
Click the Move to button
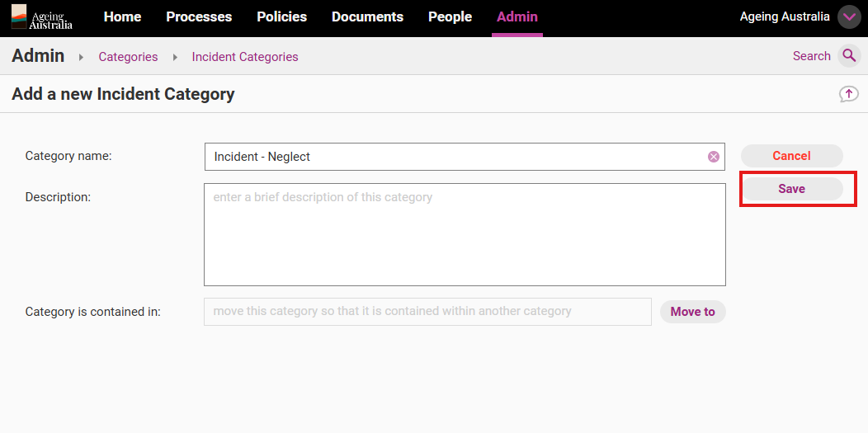pyautogui.click(x=692, y=312)
